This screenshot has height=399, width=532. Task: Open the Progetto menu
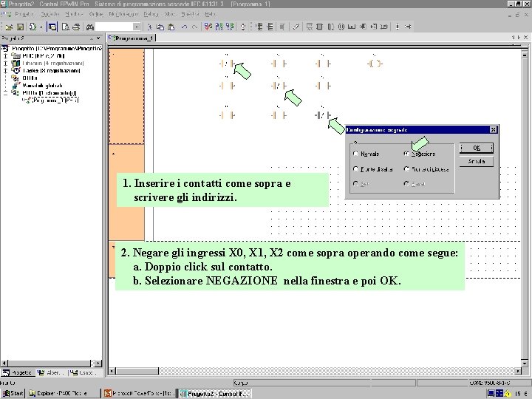(x=24, y=14)
